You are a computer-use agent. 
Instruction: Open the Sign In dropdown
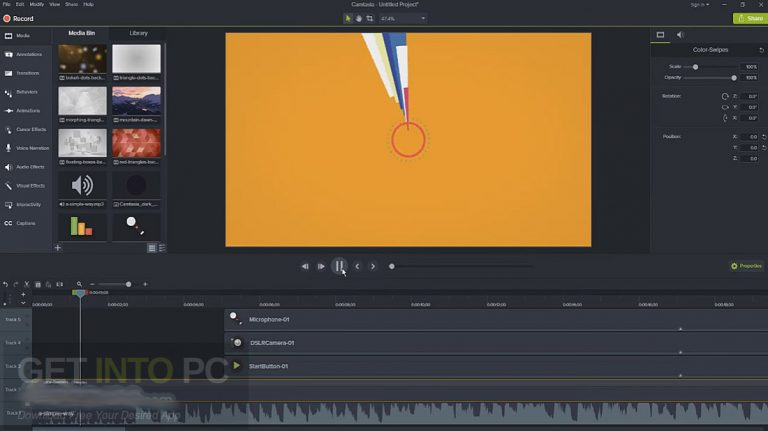click(699, 4)
